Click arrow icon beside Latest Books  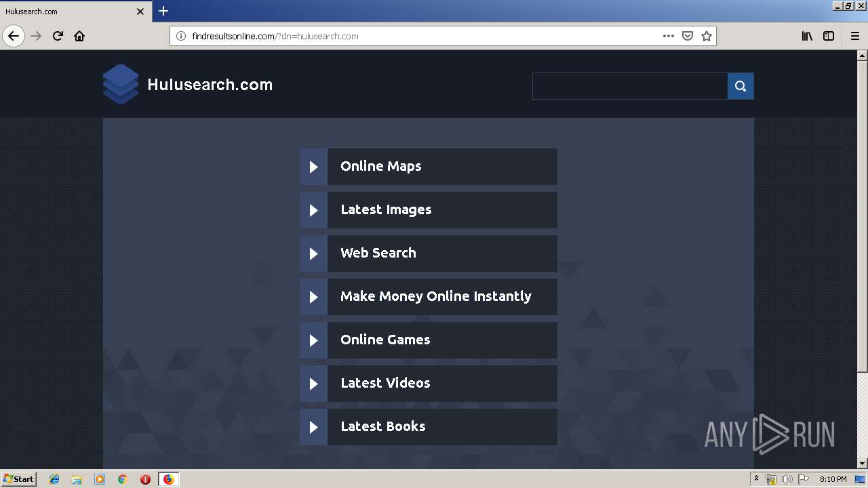click(313, 427)
